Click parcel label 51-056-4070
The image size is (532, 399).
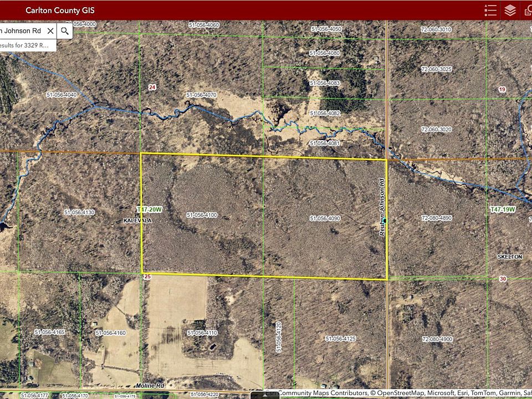201,95
